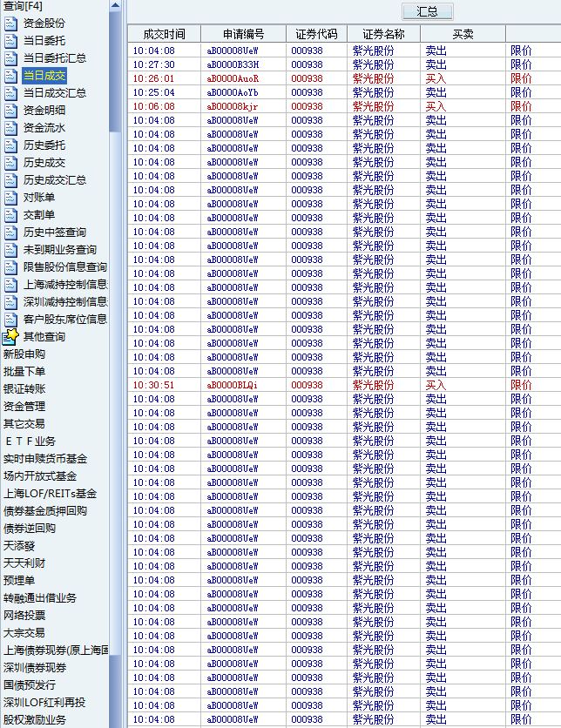Image resolution: width=561 pixels, height=728 pixels.
Task: Click the document icon beside 资金流水
Action: point(10,128)
